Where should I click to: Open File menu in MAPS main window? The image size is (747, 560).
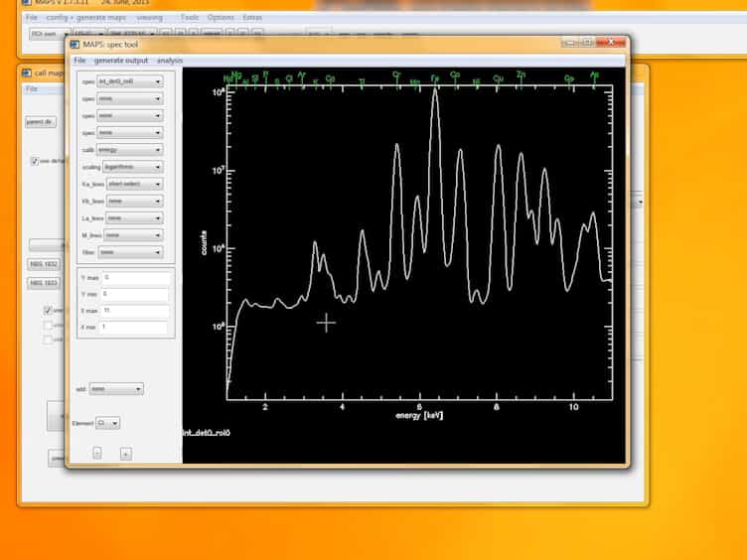(32, 18)
